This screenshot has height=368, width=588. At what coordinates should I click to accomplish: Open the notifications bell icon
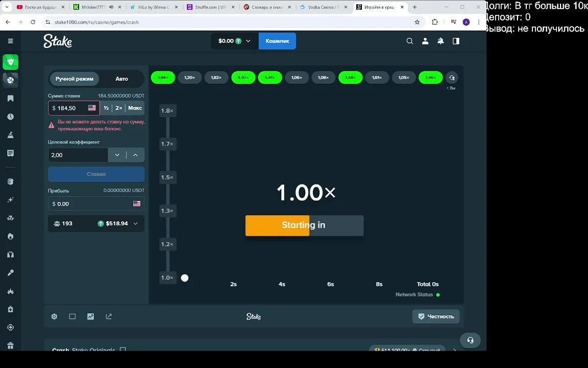(440, 41)
